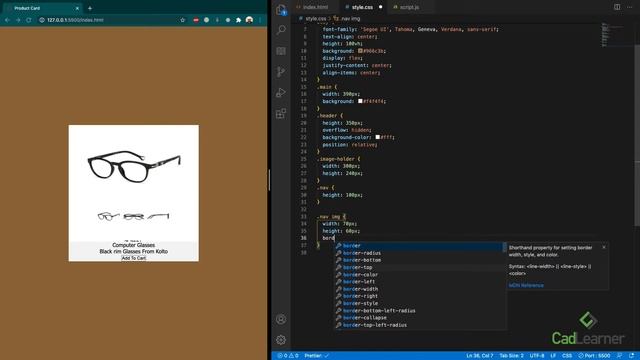Click the browser Forward button
Image resolution: width=640 pixels, height=360 pixels.
tap(18, 20)
